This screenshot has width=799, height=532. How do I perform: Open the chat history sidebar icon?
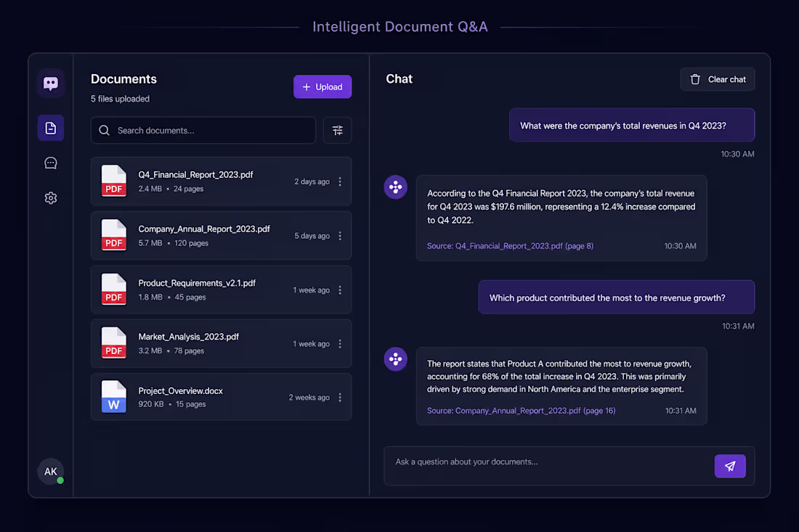[x=50, y=163]
